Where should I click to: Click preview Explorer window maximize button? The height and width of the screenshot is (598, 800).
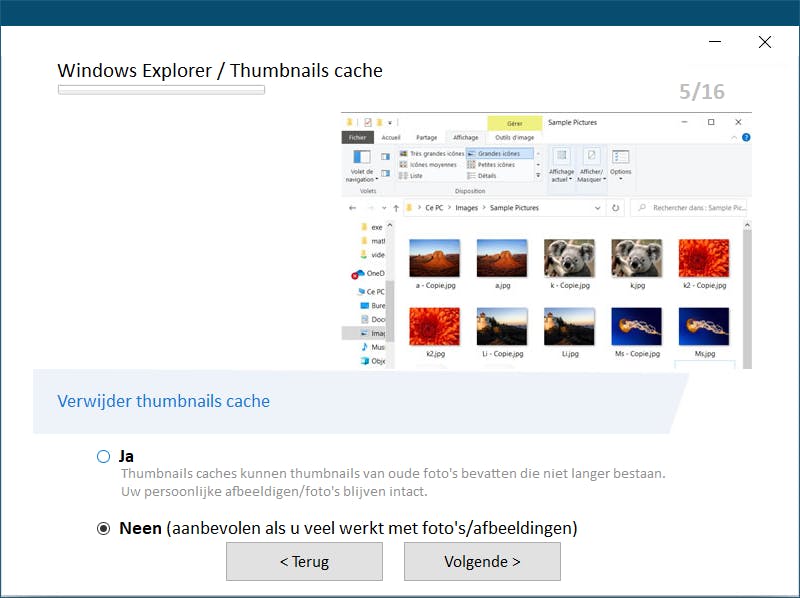(x=711, y=122)
